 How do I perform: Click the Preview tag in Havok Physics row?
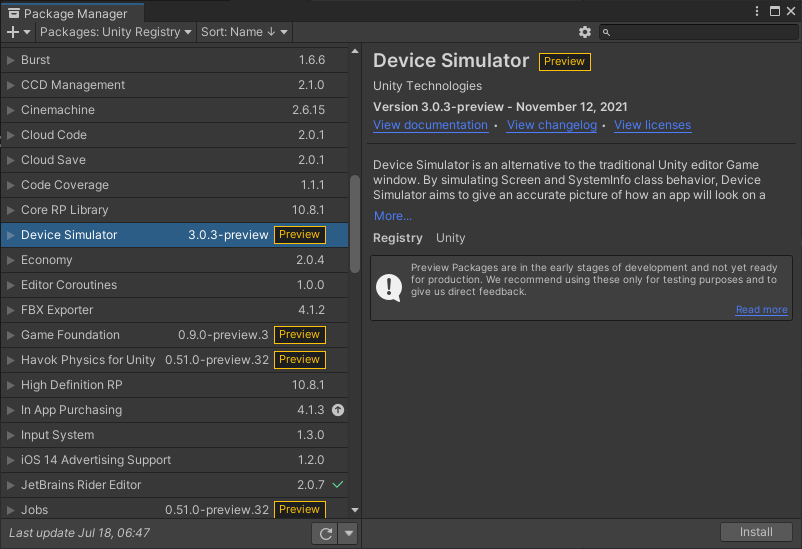pyautogui.click(x=300, y=360)
